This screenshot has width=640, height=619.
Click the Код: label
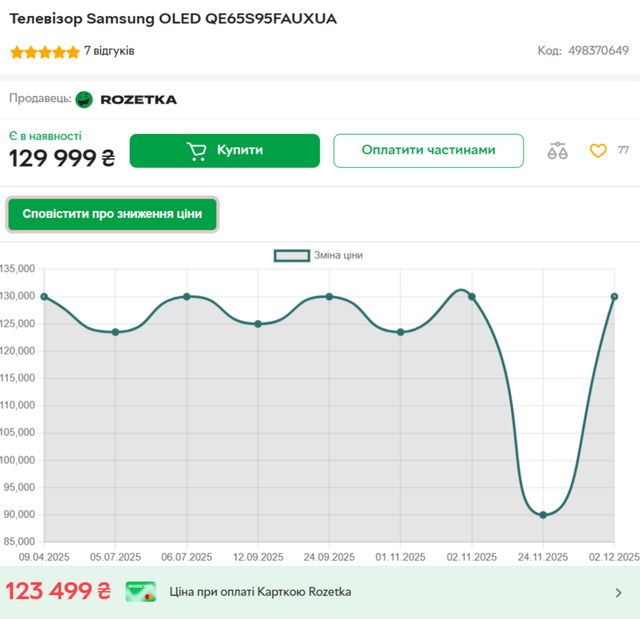pyautogui.click(x=549, y=51)
